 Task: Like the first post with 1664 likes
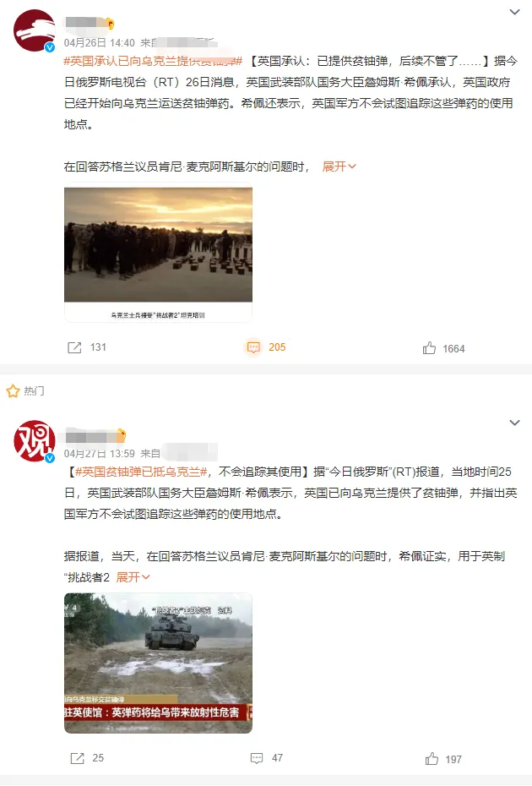(429, 348)
